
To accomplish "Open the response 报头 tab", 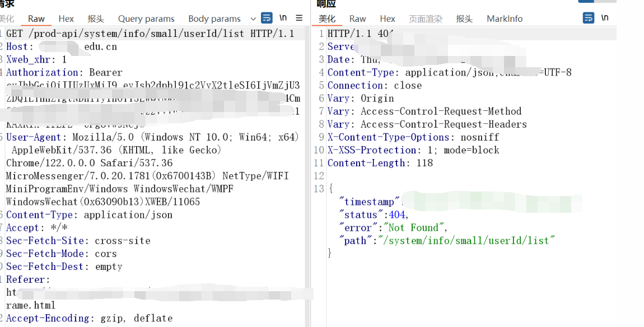I will 464,18.
